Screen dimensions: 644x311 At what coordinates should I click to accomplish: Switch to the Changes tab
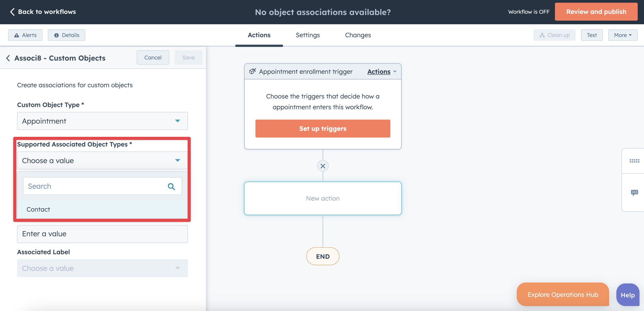pos(358,35)
